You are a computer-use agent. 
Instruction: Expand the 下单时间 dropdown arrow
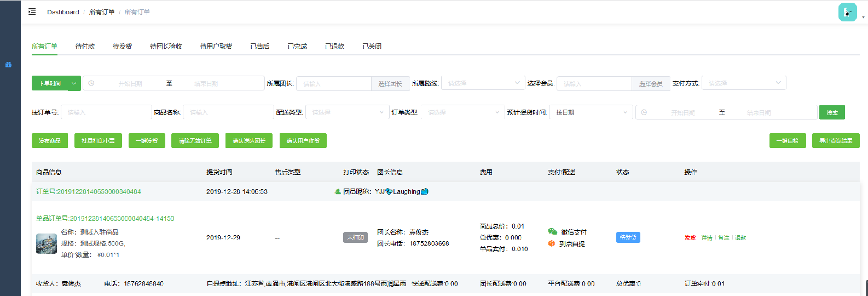[x=74, y=83]
